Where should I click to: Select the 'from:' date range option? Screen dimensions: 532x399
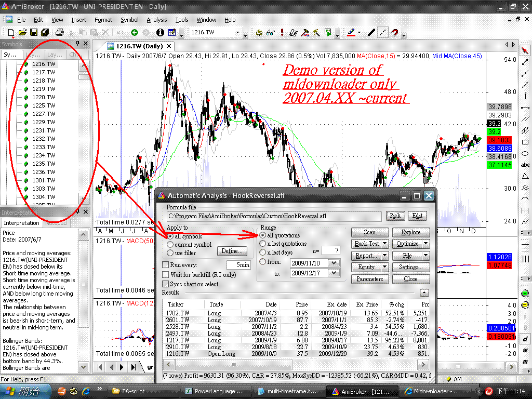(262, 262)
